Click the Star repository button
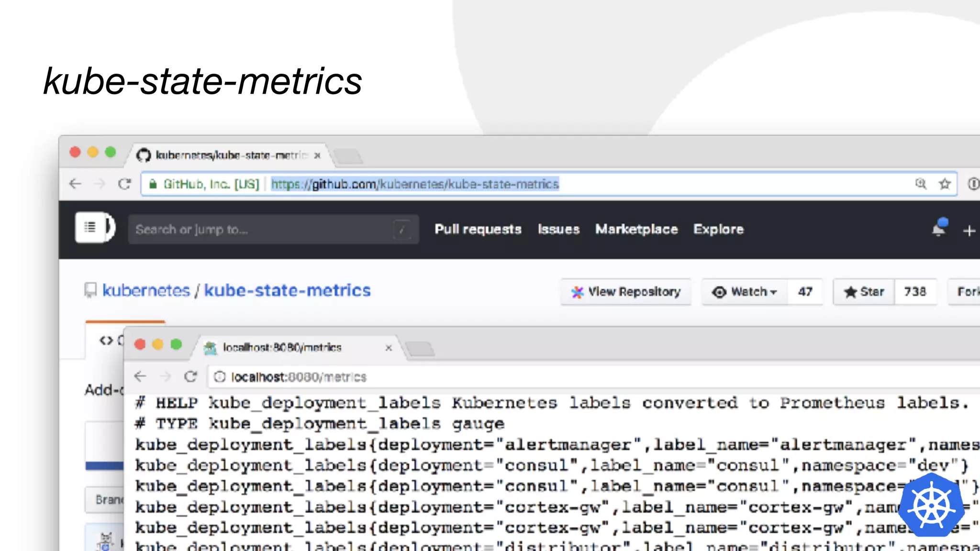The height and width of the screenshot is (551, 980). pyautogui.click(x=864, y=292)
